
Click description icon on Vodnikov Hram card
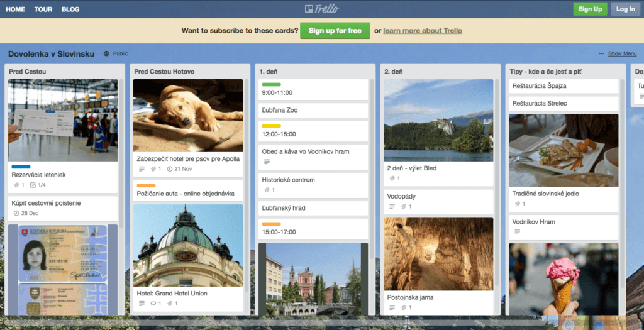(x=517, y=232)
